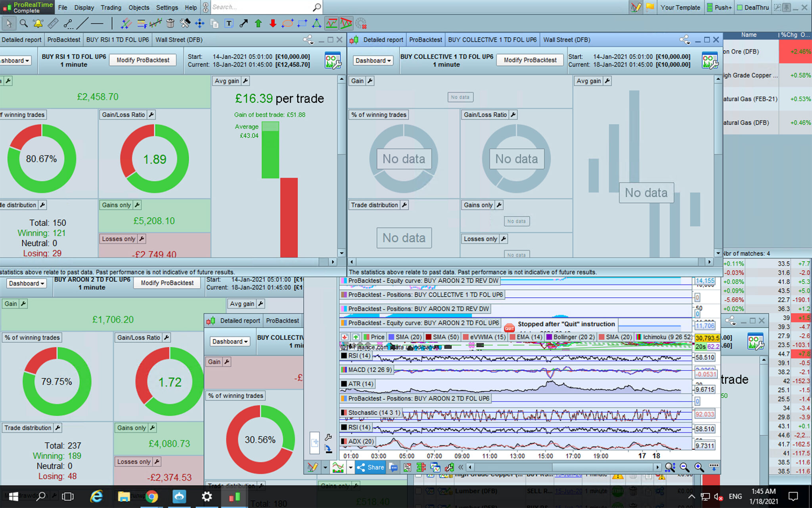Click the trash can delete-objects icon
The image size is (812, 508).
click(170, 23)
